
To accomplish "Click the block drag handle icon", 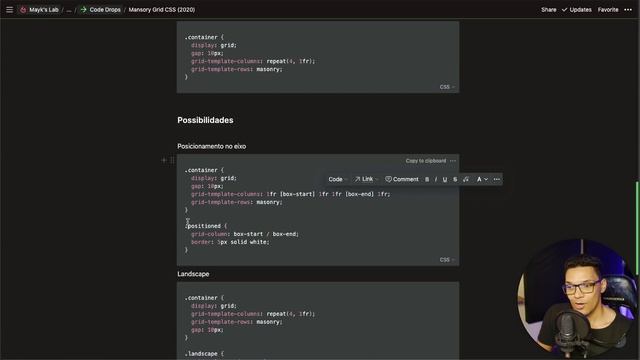I will [172, 160].
